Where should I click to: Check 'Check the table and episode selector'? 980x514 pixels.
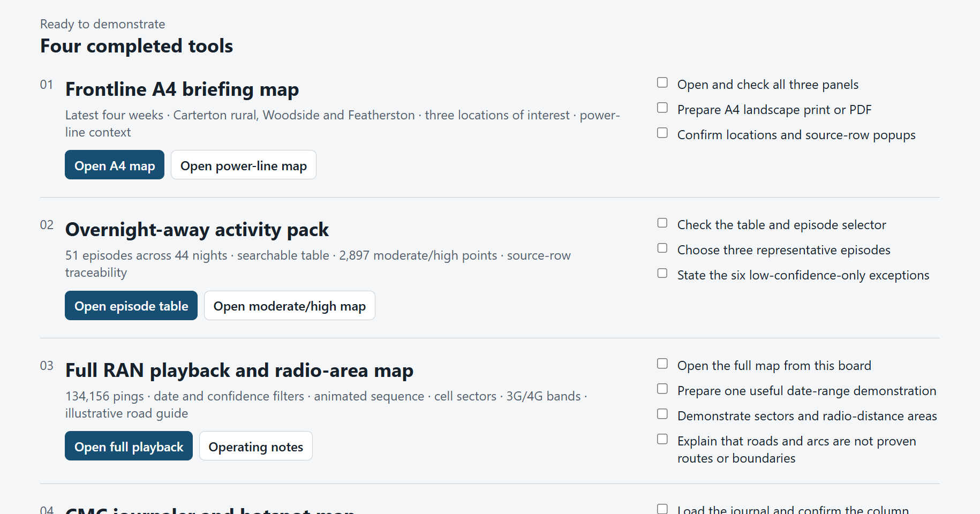pos(662,223)
